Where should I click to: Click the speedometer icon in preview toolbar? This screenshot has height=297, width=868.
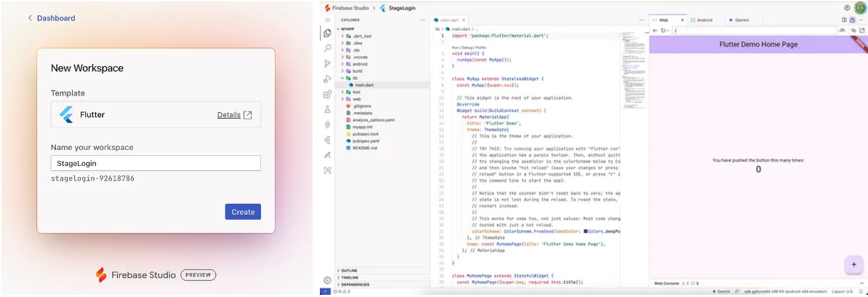tap(843, 31)
